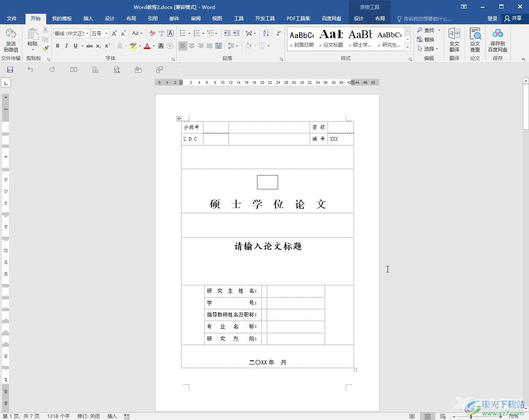Click the Find (查找) button
The height and width of the screenshot is (420, 529).
(426, 30)
